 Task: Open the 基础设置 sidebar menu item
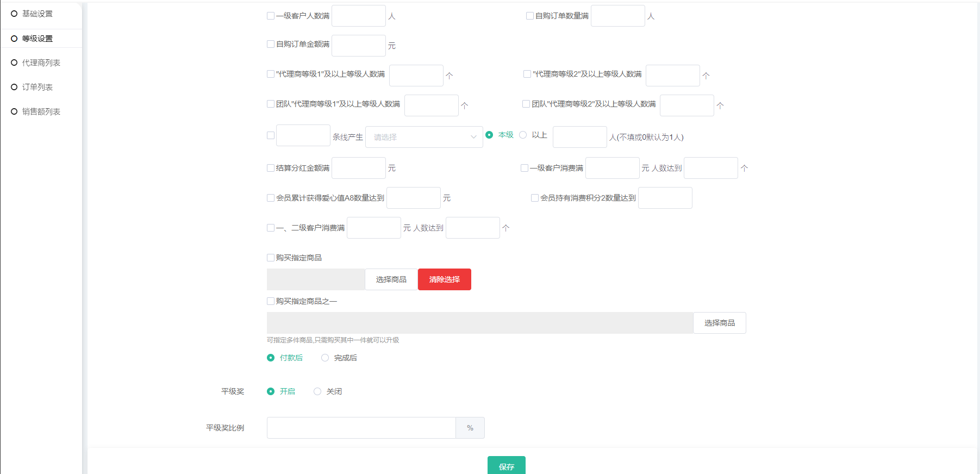coord(37,14)
